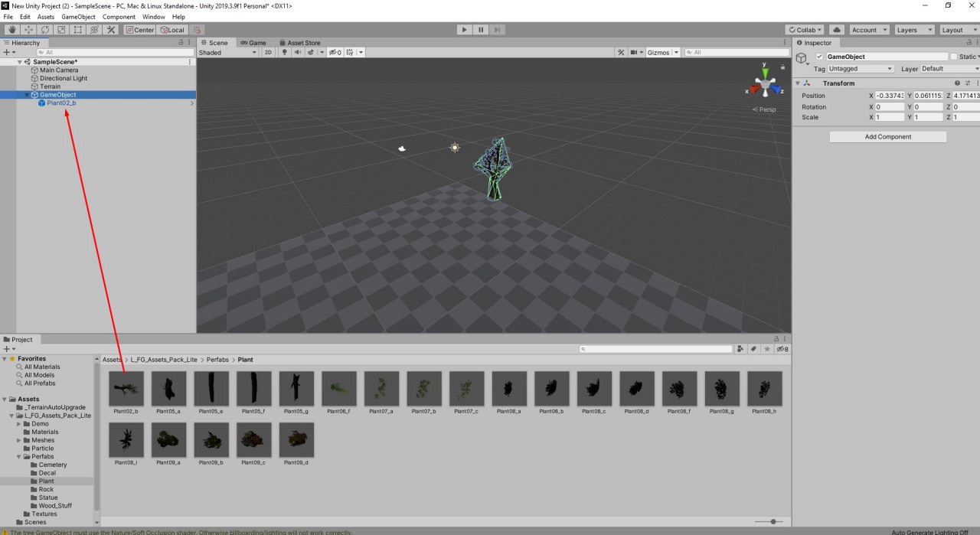Open the custom editor tools button
The image size is (980, 535).
[111, 30]
